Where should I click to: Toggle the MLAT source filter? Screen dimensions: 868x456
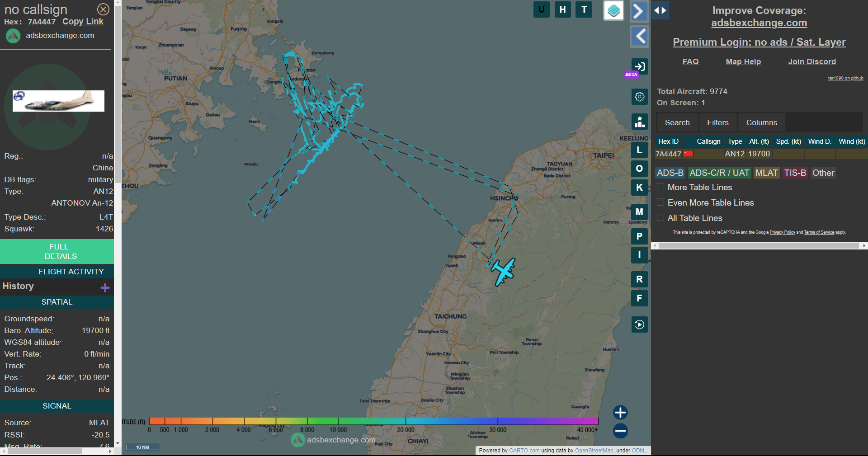coord(766,173)
